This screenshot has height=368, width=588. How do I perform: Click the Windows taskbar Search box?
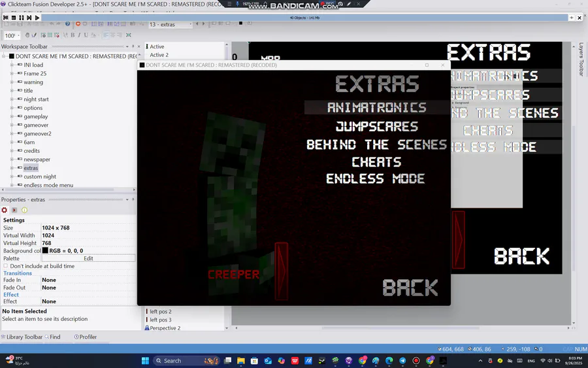(186, 361)
